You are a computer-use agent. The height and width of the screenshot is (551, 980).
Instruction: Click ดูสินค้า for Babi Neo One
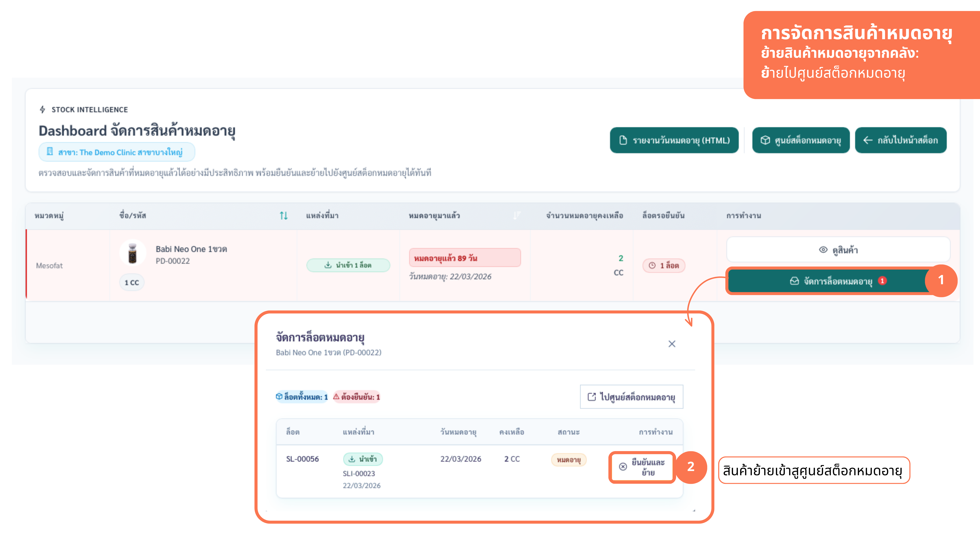tap(838, 250)
